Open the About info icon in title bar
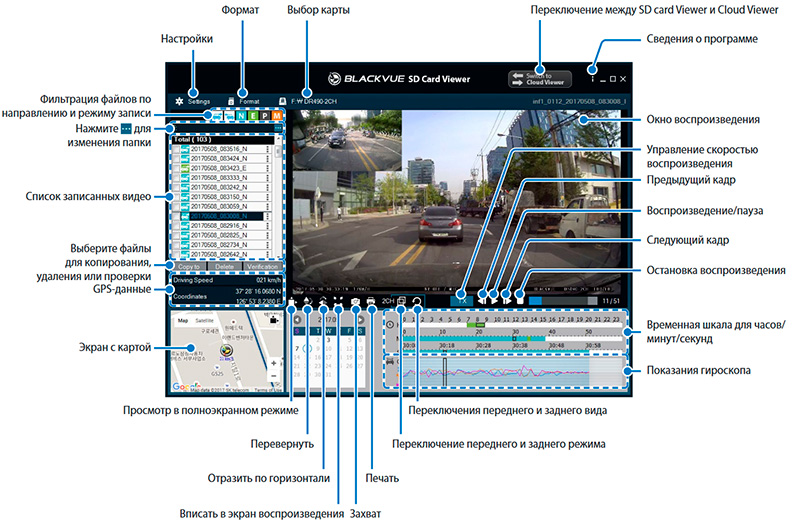This screenshot has height=526, width=800. tap(593, 78)
